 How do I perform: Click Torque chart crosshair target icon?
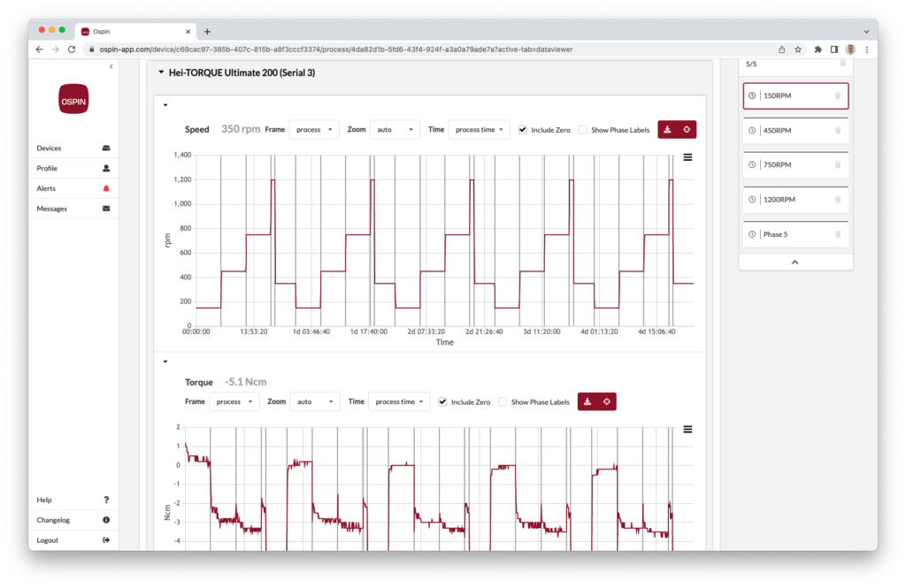[607, 401]
